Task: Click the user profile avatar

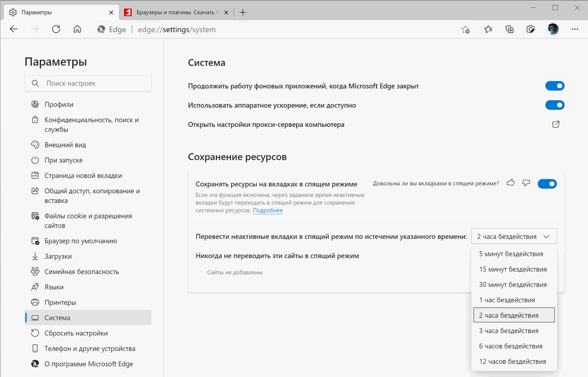Action: [553, 29]
